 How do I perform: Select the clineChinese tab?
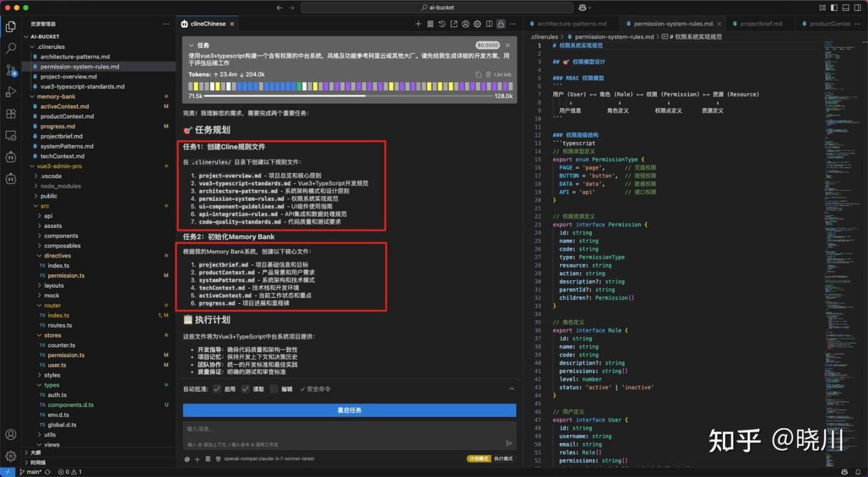click(x=208, y=24)
